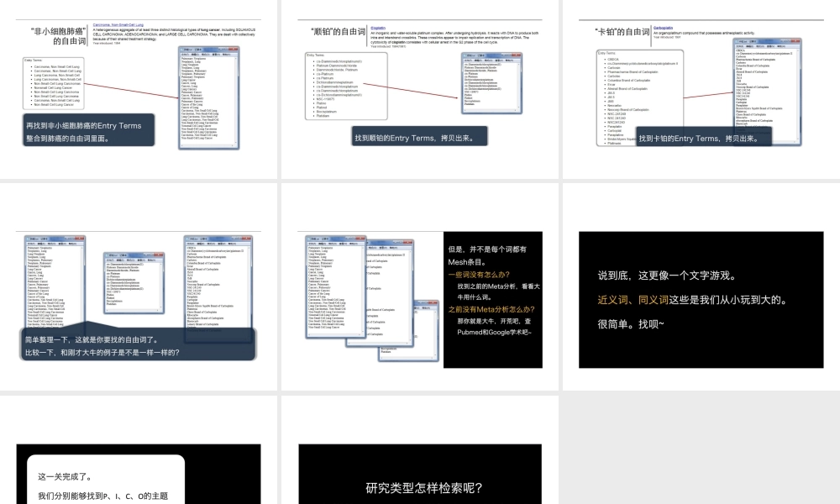Select the "卡铂"的自由词 slide thumbnail
Image resolution: width=840 pixels, height=504 pixels.
click(x=701, y=88)
